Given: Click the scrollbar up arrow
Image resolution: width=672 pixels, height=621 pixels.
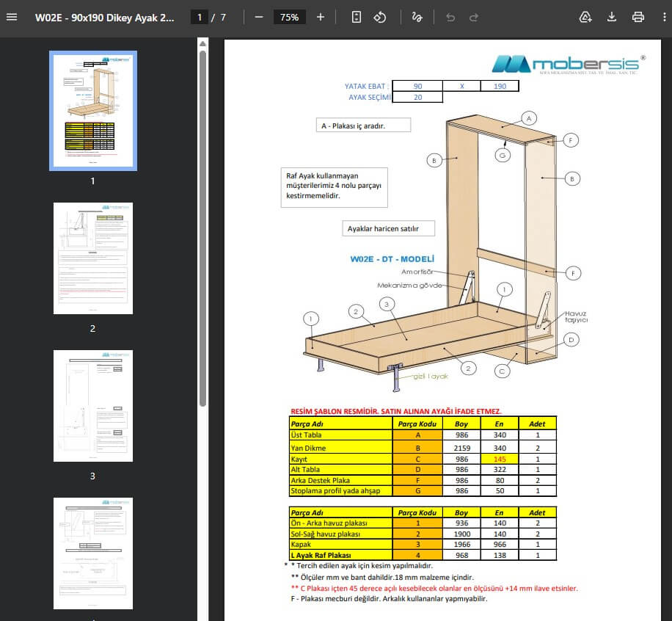Looking at the screenshot, I should pos(202,44).
